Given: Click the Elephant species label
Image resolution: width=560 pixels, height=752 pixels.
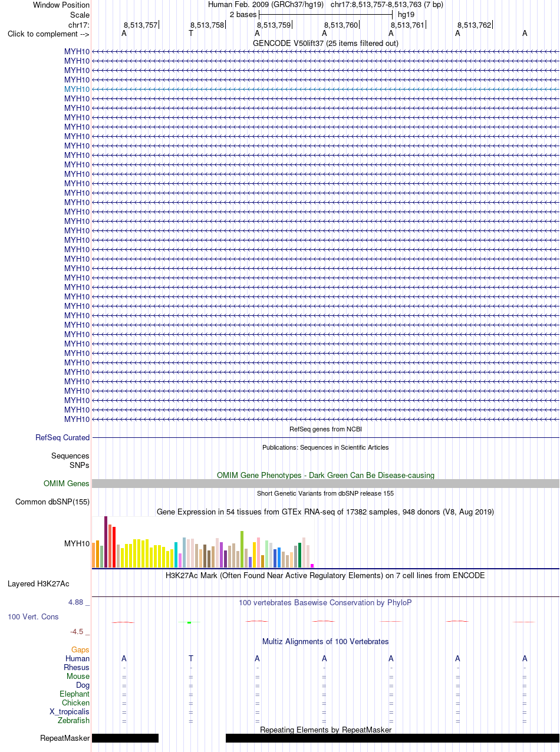Looking at the screenshot, I should coord(75,694).
